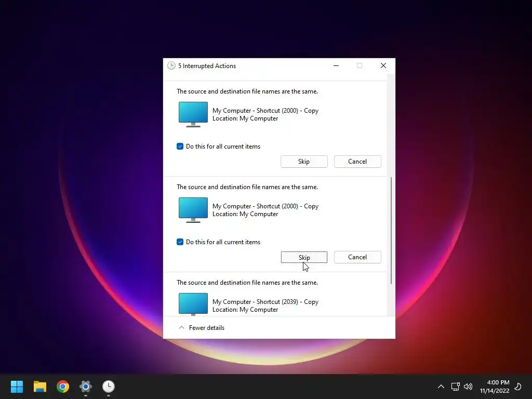
Task: Open the moon focus-assist tray icon
Action: [x=518, y=387]
